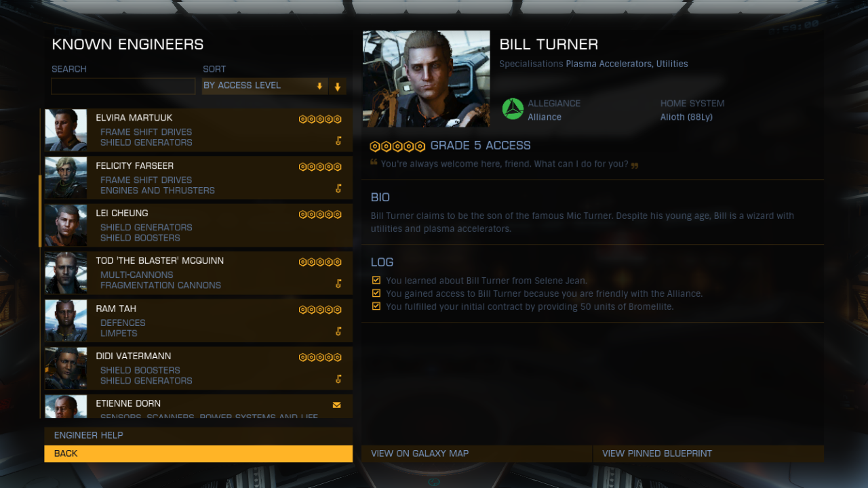Click Elvira Martuuk's pinned blueprint icon

pos(338,141)
